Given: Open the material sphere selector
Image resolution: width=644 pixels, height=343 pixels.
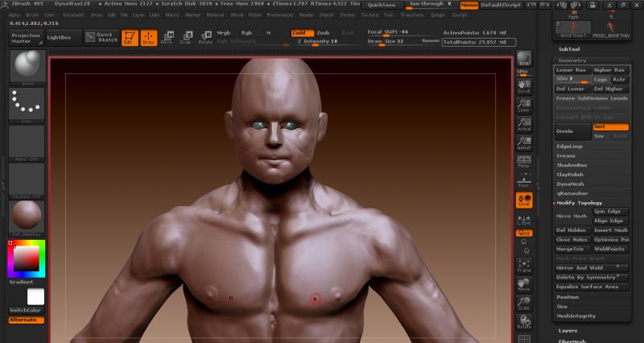Looking at the screenshot, I should (27, 219).
